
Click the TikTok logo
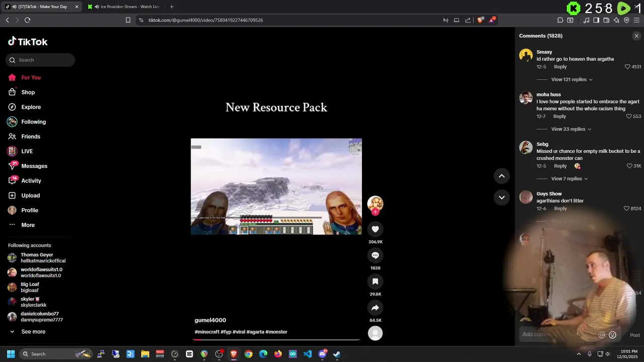(28, 42)
